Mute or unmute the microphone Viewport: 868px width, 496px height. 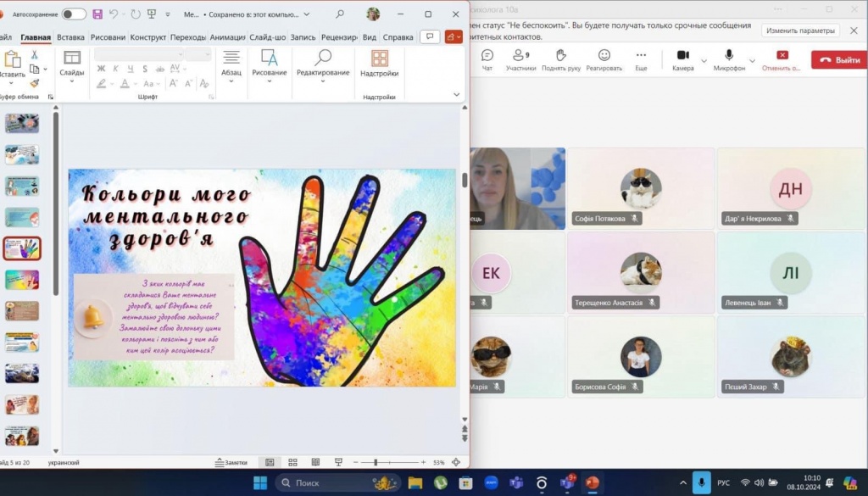[728, 59]
